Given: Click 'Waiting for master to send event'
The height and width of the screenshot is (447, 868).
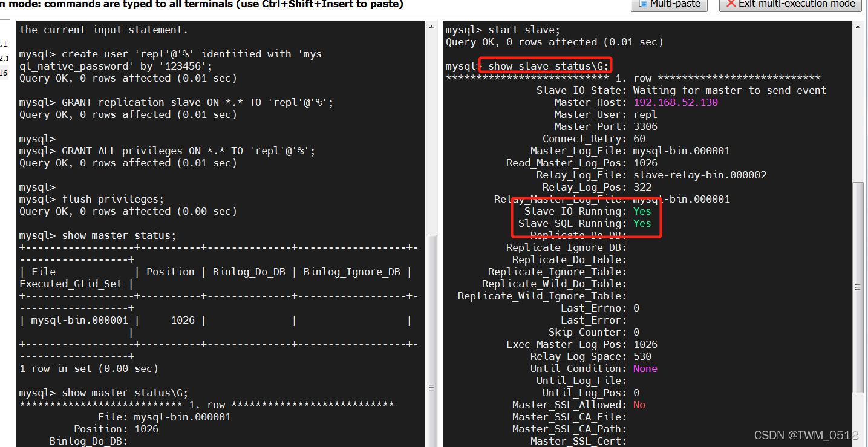Looking at the screenshot, I should tap(730, 90).
